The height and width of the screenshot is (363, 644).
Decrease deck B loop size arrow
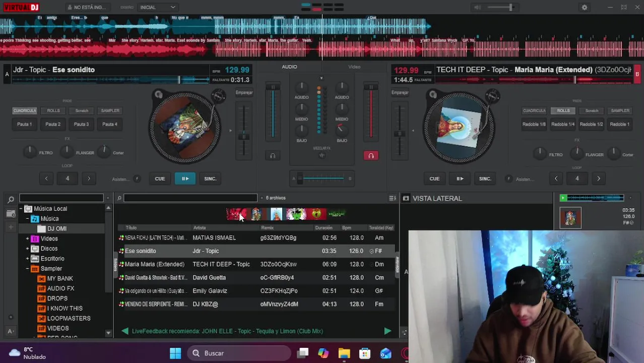pos(556,178)
